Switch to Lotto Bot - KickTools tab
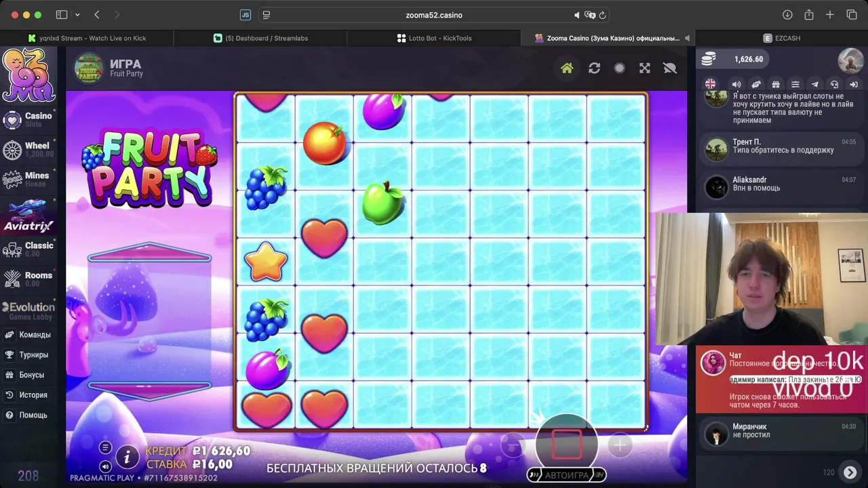The height and width of the screenshot is (488, 868). coord(434,38)
